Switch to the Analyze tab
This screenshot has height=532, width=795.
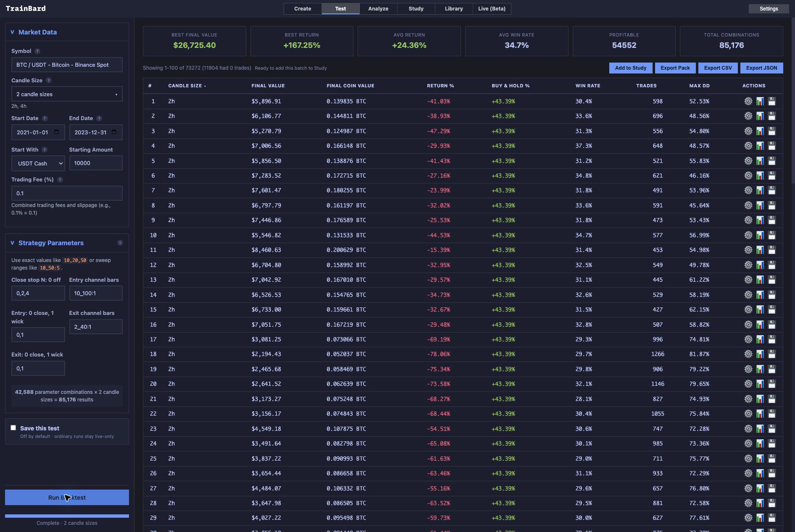click(x=378, y=9)
